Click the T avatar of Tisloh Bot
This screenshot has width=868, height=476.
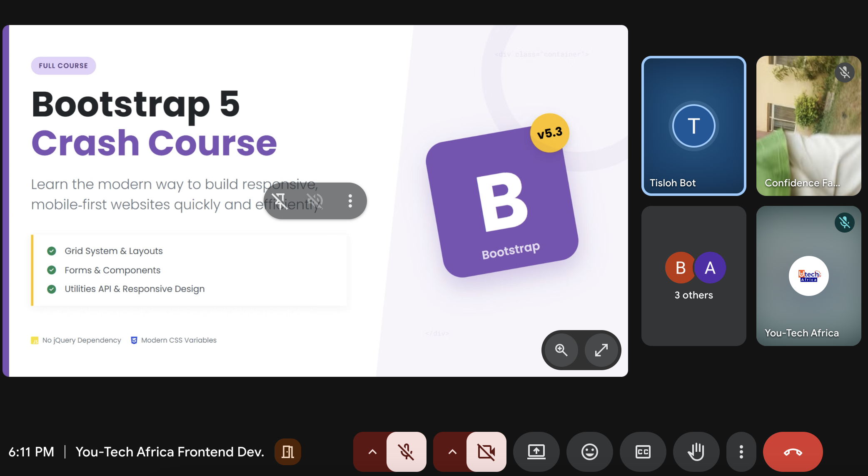tap(693, 126)
